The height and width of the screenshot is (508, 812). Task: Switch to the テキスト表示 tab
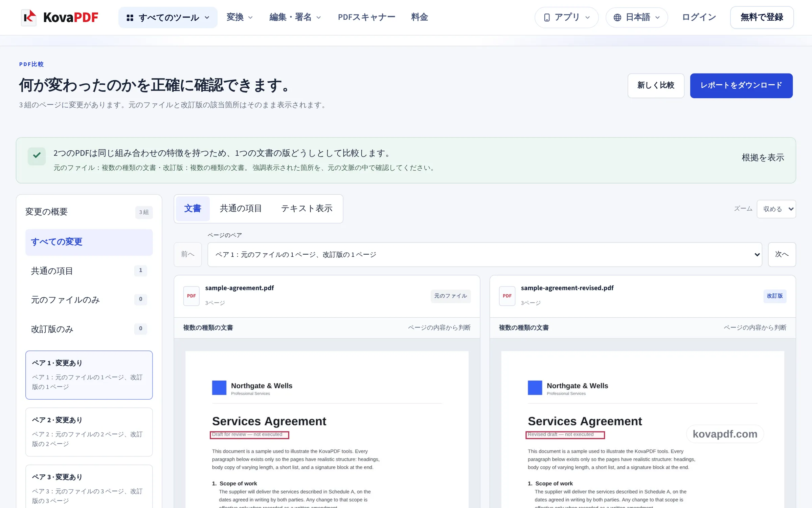pyautogui.click(x=307, y=209)
